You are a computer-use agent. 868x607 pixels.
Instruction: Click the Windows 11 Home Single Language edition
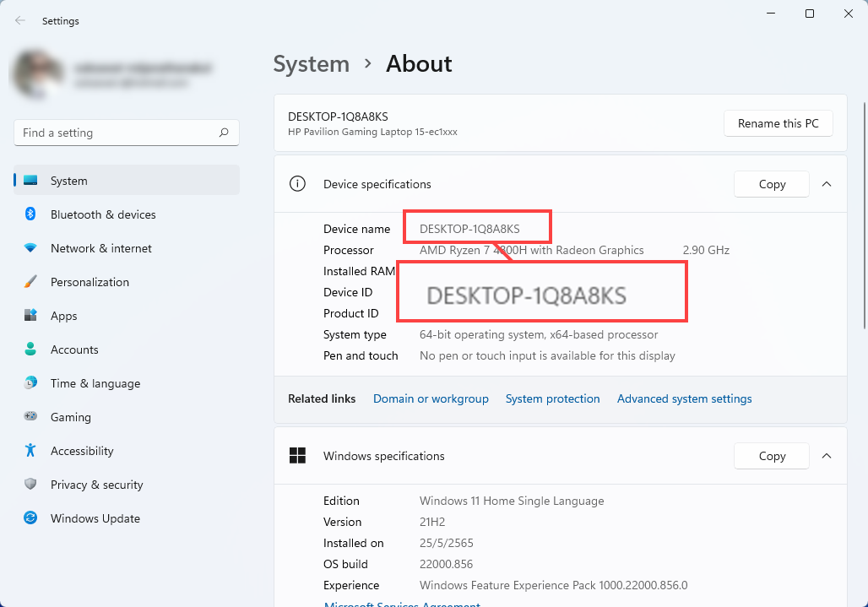click(x=512, y=501)
